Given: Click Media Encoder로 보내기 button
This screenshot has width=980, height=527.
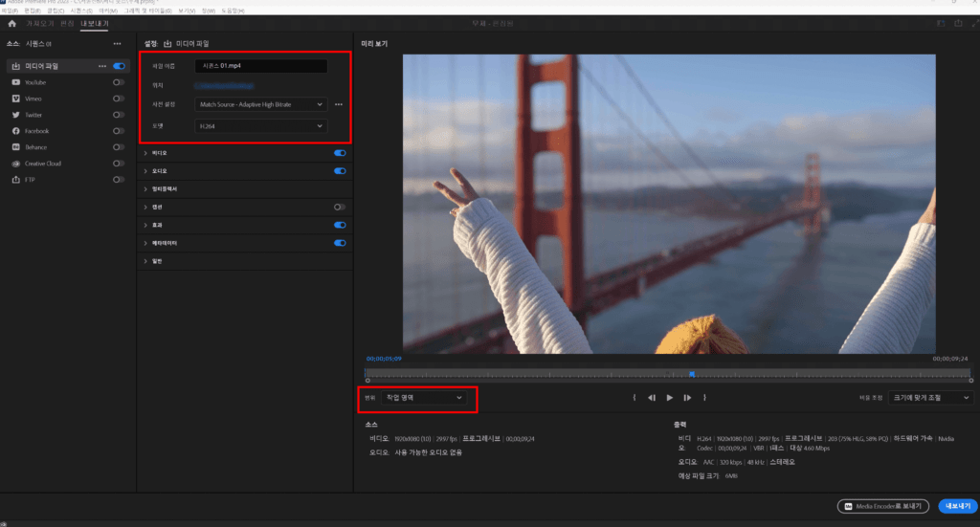Looking at the screenshot, I should (883, 506).
